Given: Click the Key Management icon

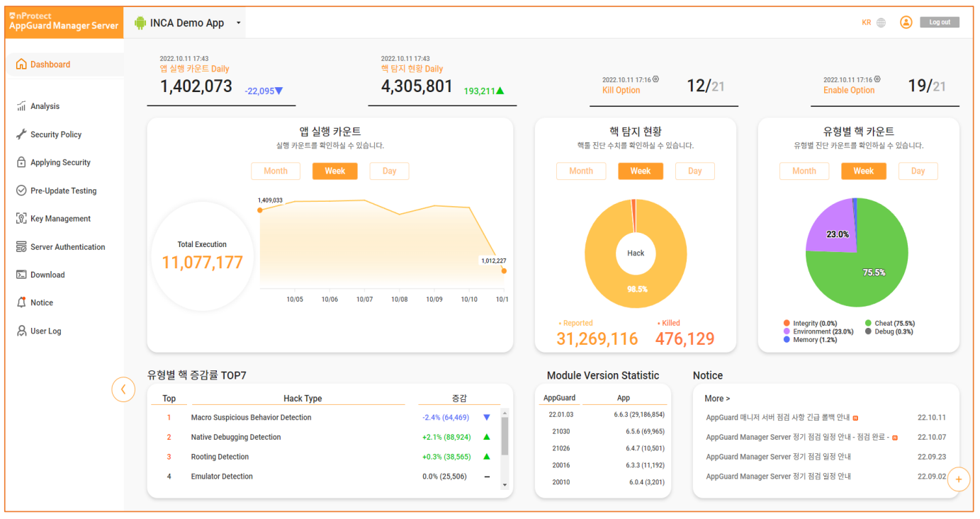Looking at the screenshot, I should tap(21, 219).
